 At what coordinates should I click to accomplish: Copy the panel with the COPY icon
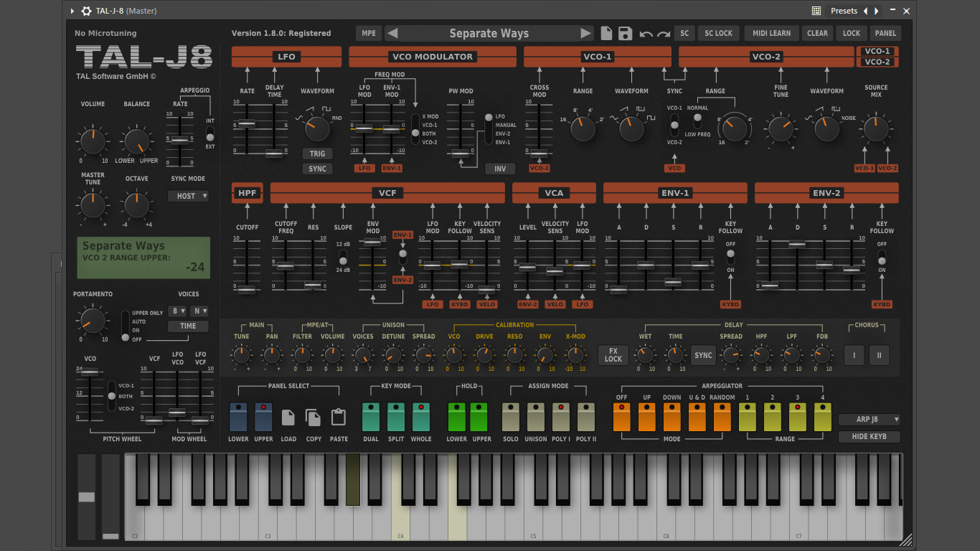click(314, 418)
